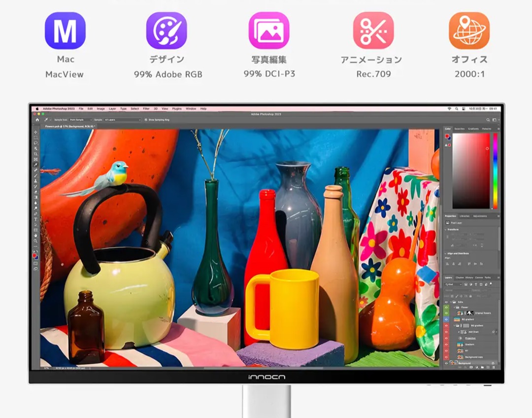The image size is (532, 418).
Task: Hide the Flower group layer
Action: click(x=446, y=307)
